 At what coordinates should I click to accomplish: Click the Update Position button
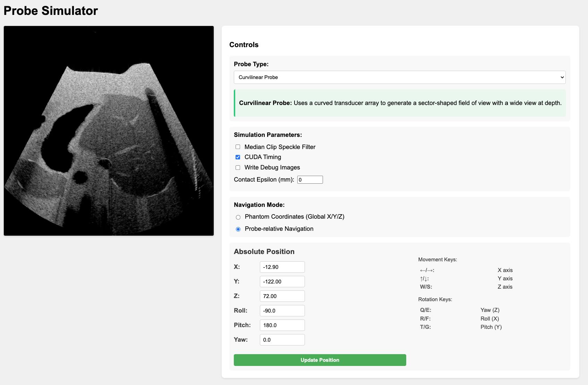(x=319, y=360)
